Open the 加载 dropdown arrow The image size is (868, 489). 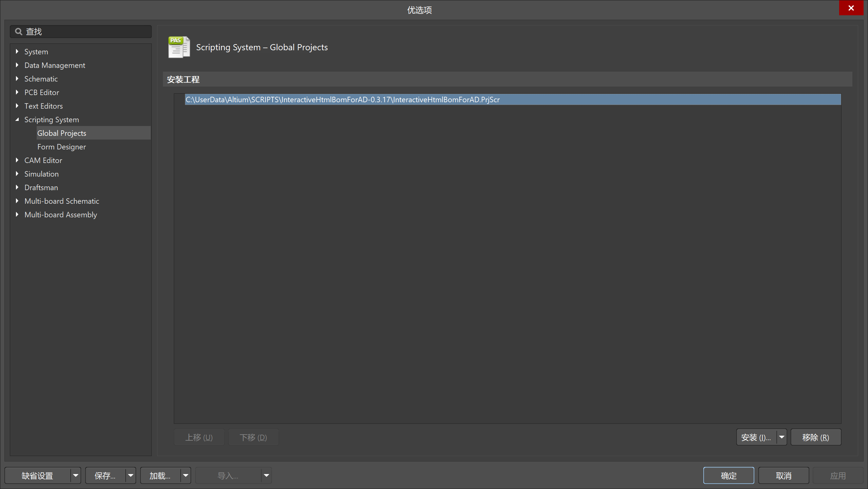point(186,475)
